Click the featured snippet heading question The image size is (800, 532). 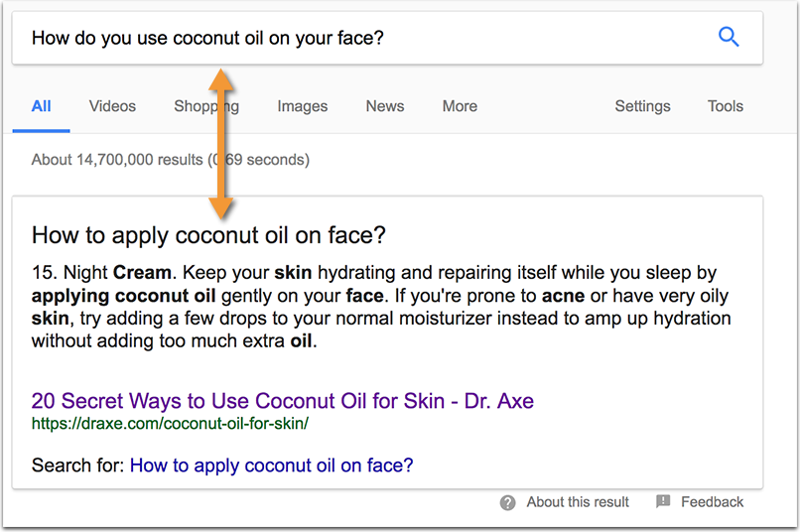(208, 235)
